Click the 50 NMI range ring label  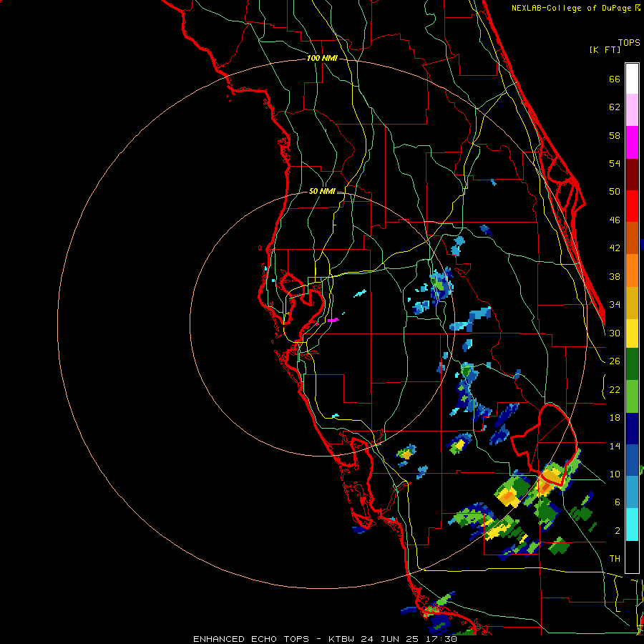322,191
